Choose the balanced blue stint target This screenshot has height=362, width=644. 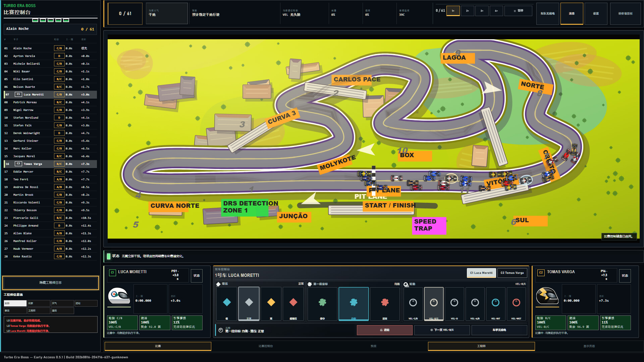click(354, 304)
